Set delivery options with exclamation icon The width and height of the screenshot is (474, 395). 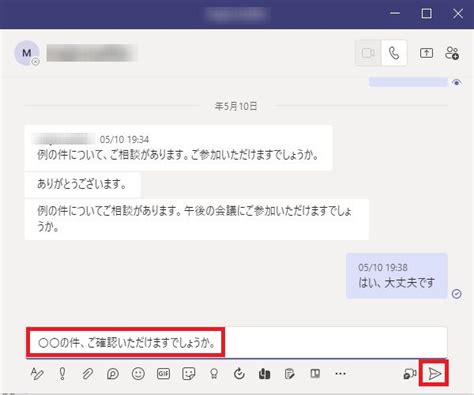(62, 374)
